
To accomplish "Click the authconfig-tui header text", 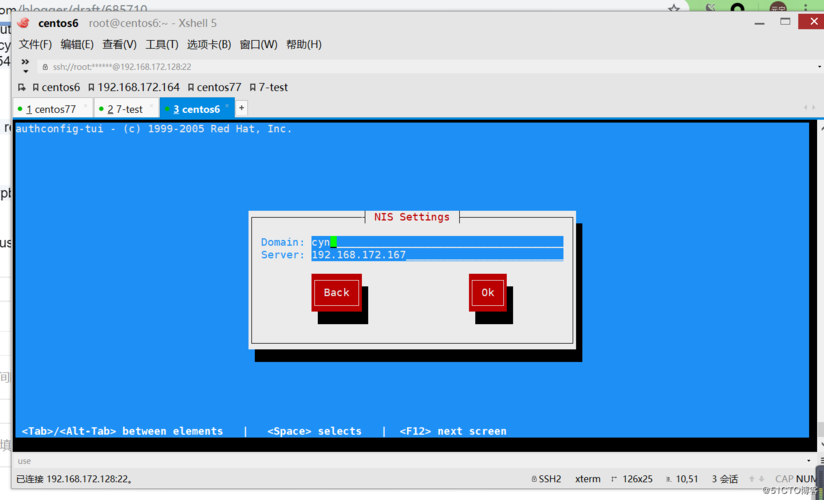I will coord(153,129).
